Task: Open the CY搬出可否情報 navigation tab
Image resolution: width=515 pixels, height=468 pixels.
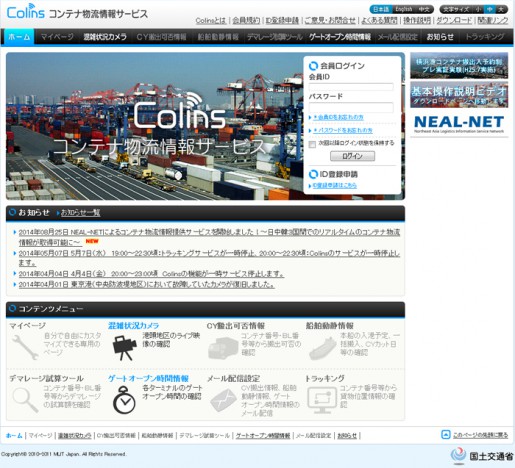Action: (x=161, y=37)
